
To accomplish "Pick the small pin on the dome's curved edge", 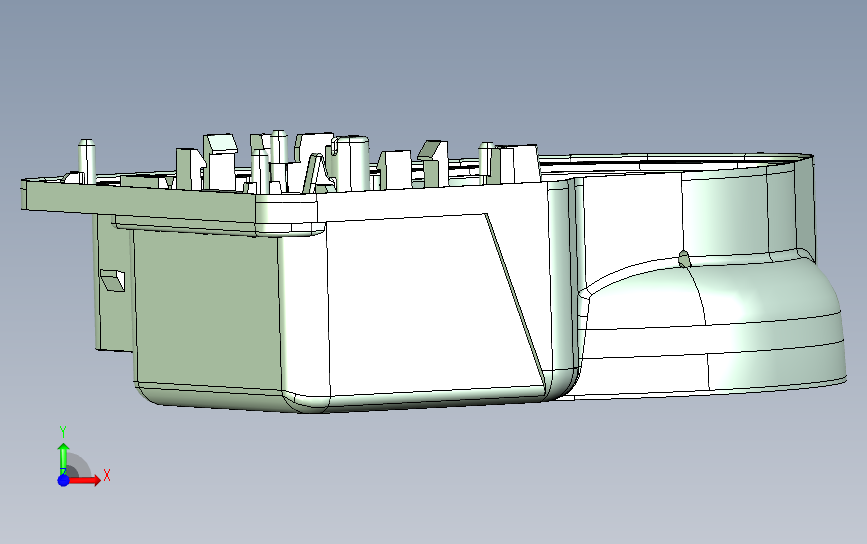I will [x=684, y=258].
